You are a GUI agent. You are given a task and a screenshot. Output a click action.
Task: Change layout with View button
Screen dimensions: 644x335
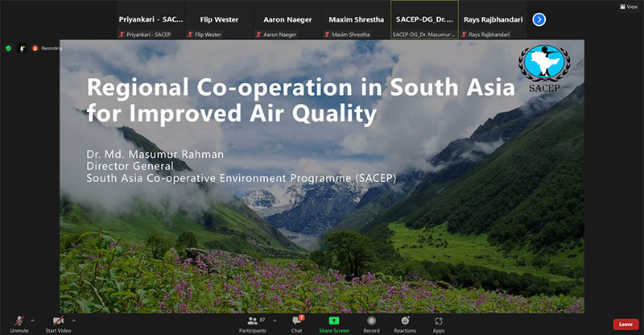[x=629, y=6]
